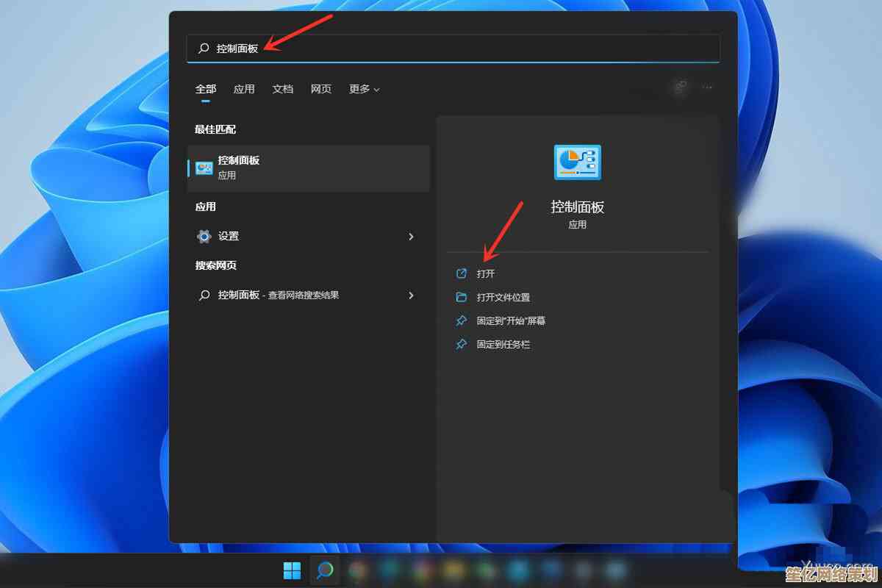Click the pin icon beside 固定到"开始"屏幕

tap(462, 320)
